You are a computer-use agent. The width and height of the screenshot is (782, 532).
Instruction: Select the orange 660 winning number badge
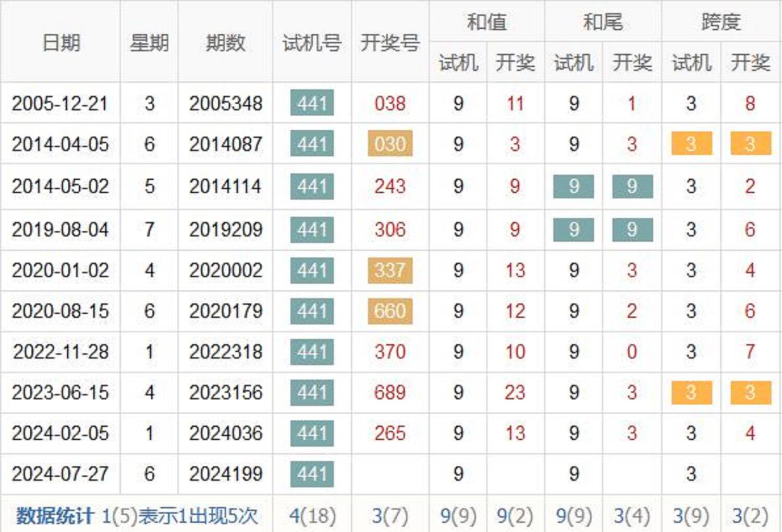tap(390, 311)
